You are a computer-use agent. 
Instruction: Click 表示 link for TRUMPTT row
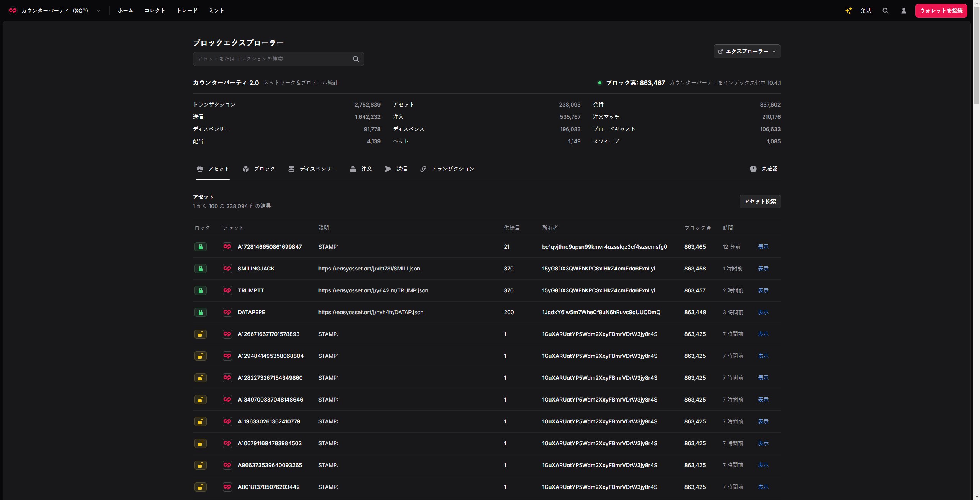pyautogui.click(x=763, y=290)
